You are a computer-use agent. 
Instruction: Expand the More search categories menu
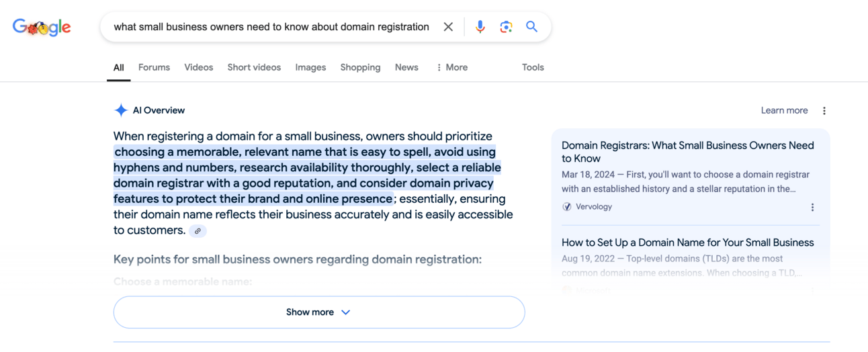451,67
